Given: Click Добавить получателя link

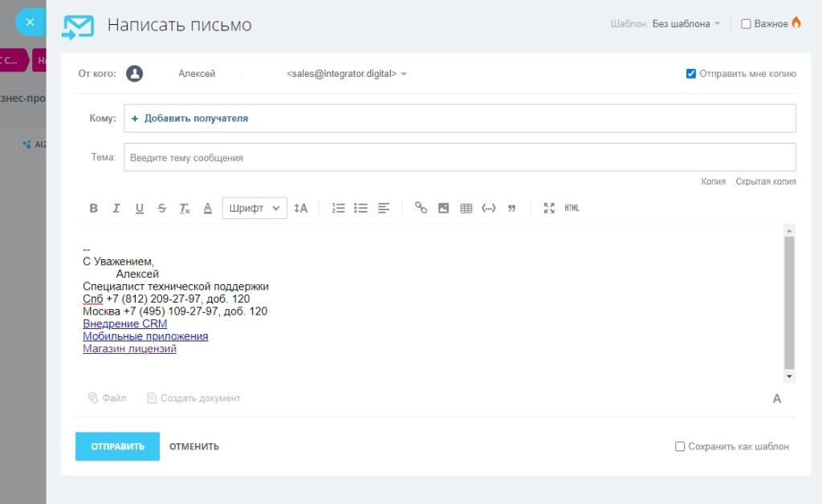Looking at the screenshot, I should point(195,118).
